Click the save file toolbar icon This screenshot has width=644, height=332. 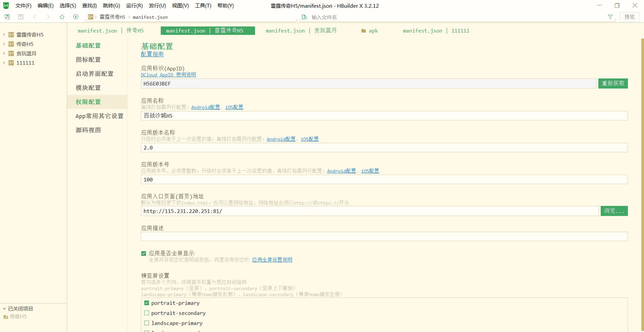[x=21, y=17]
